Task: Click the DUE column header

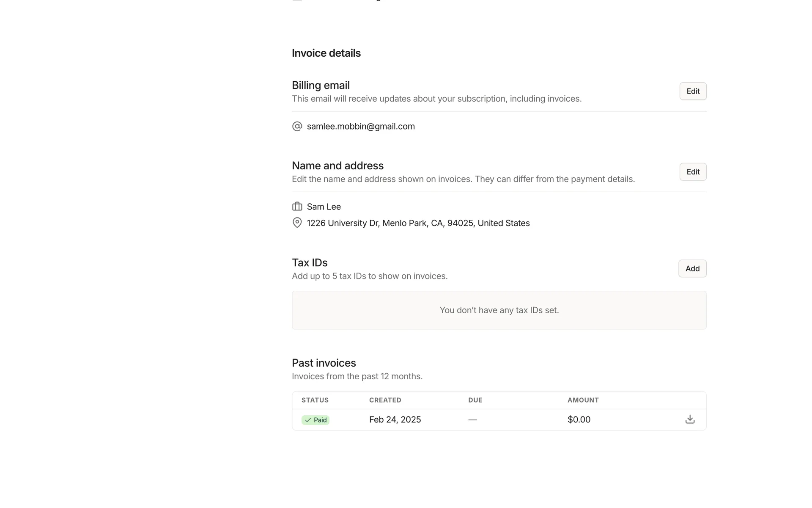Action: 475,400
